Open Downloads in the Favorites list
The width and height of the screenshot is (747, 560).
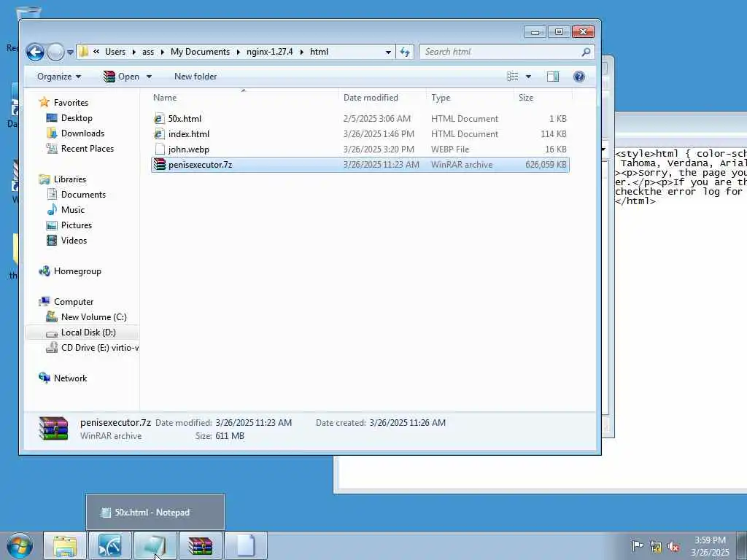pyautogui.click(x=82, y=133)
